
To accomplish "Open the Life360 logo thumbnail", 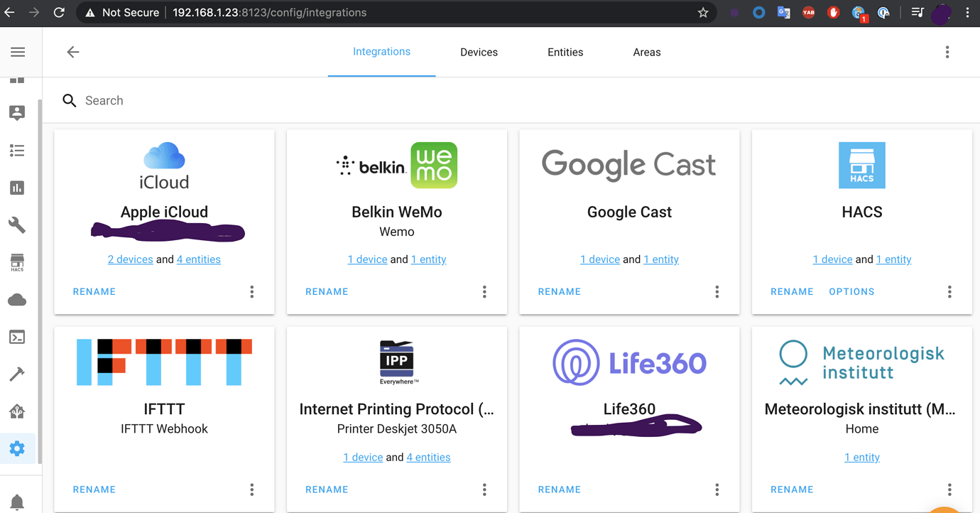I will click(x=630, y=363).
